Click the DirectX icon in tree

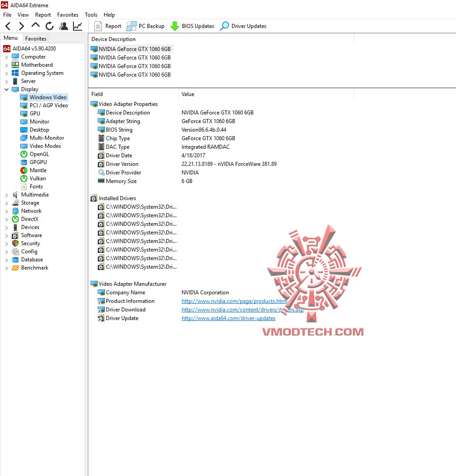(15, 219)
